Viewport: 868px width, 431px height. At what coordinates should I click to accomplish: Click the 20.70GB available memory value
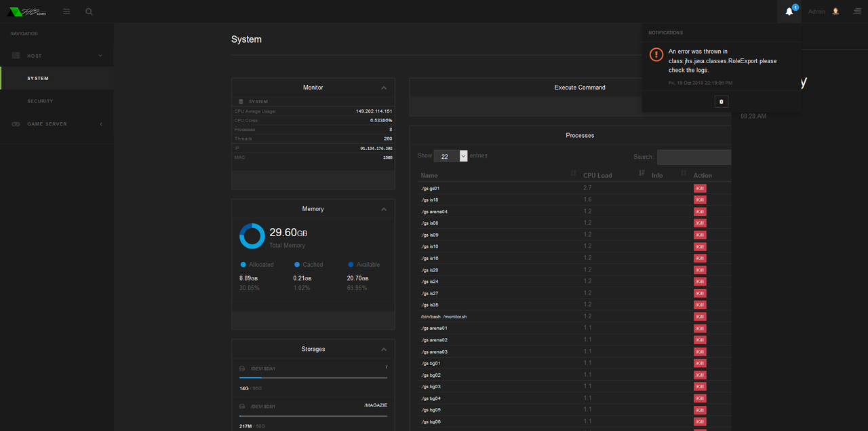[357, 278]
